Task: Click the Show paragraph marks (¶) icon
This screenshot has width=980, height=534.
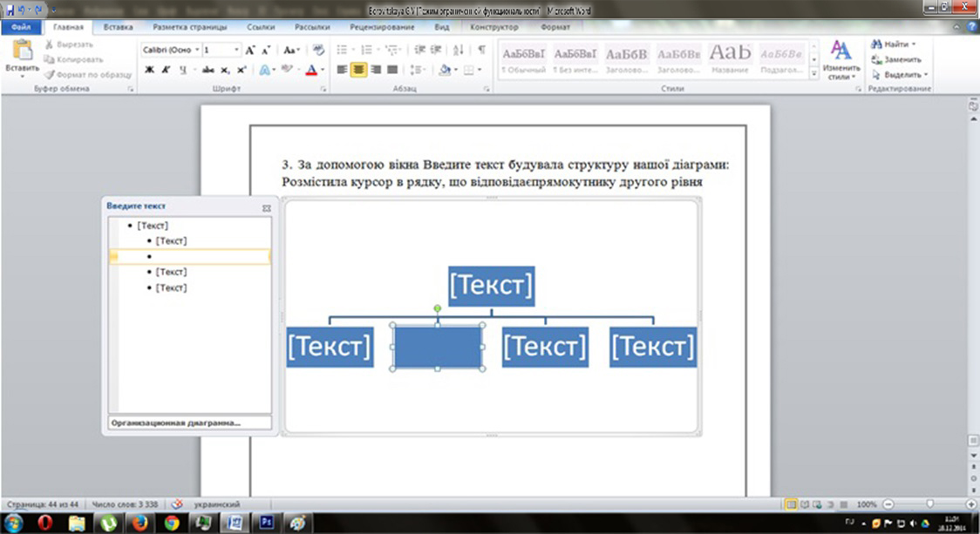Action: (x=480, y=51)
